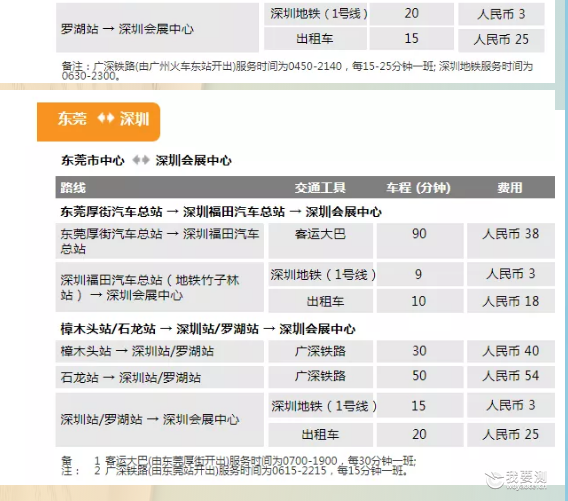Click the 人民币 54 fare cell

point(511,377)
